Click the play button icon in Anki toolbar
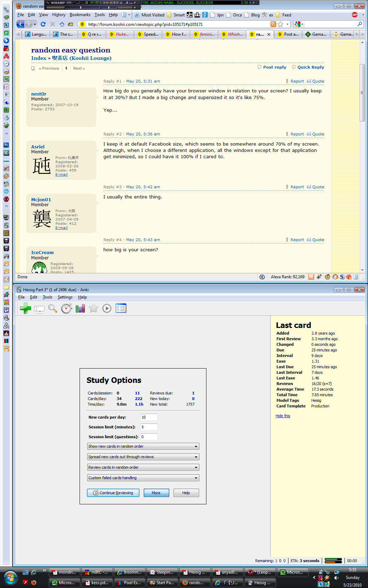Screen dimensions: 368x588 (107, 308)
